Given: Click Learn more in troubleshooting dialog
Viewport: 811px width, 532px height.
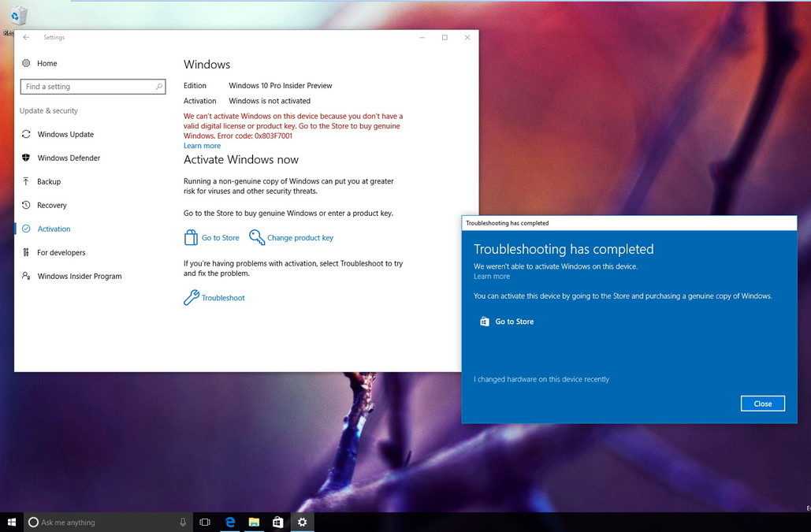Looking at the screenshot, I should coord(492,277).
